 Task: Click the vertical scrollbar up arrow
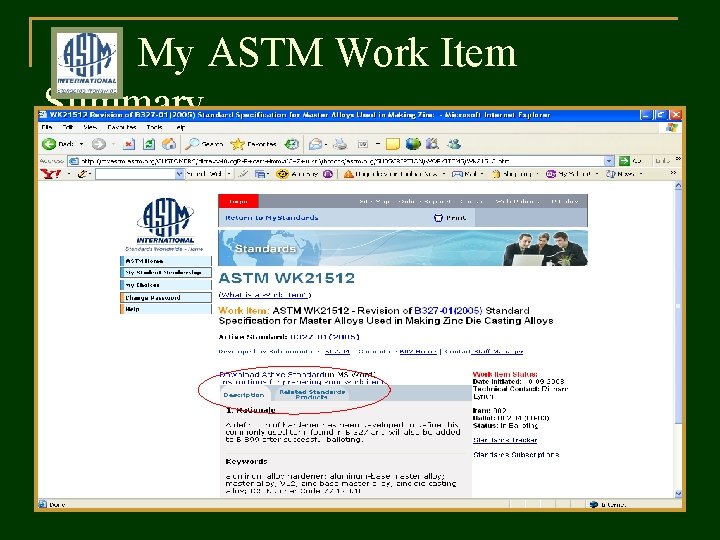pyautogui.click(x=678, y=186)
